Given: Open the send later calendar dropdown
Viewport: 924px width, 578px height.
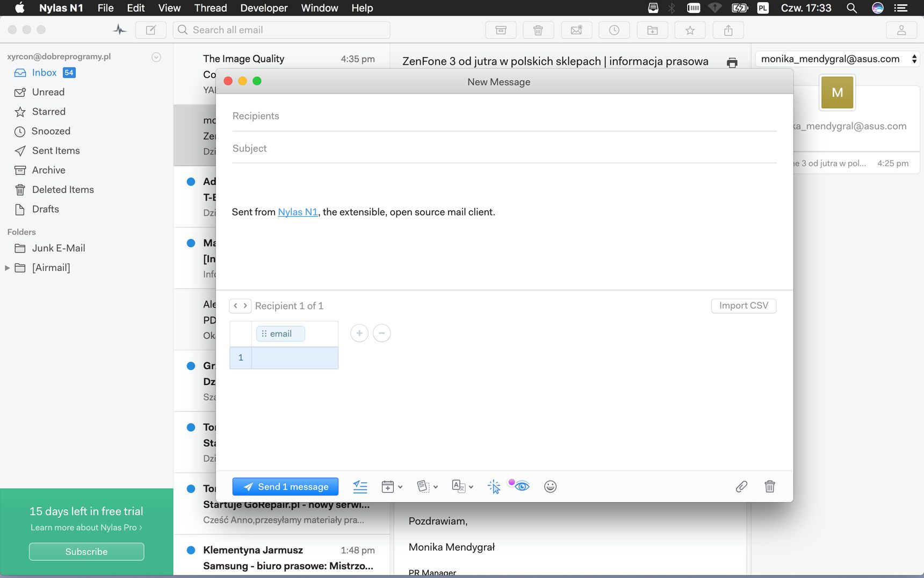Looking at the screenshot, I should 392,487.
